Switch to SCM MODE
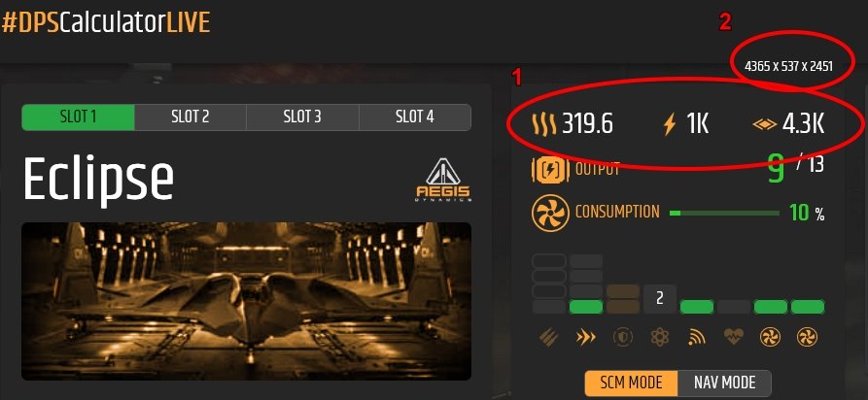 631,383
